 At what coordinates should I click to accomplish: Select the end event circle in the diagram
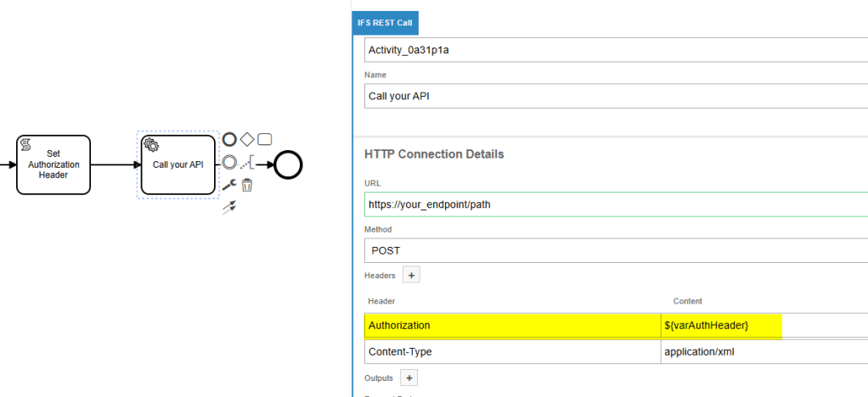288,165
